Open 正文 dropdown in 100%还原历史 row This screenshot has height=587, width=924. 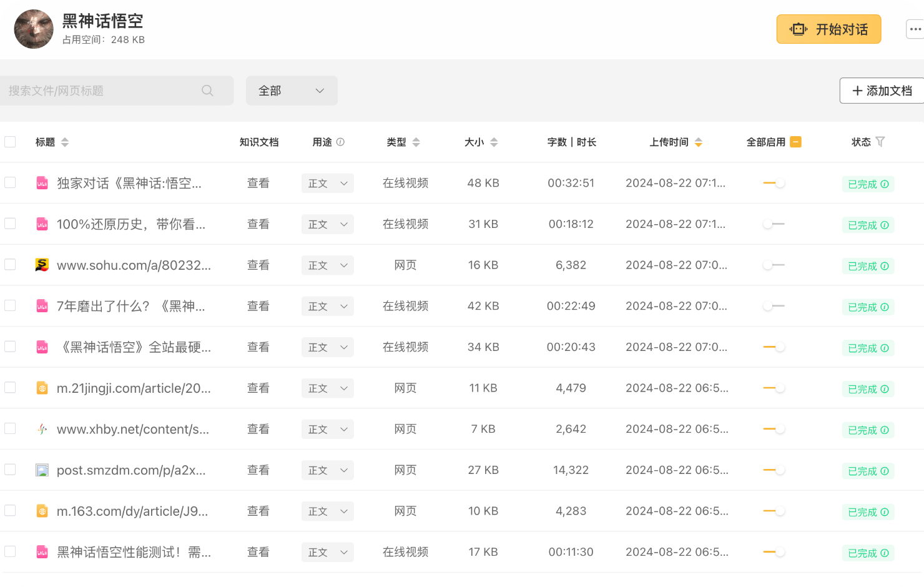click(328, 224)
